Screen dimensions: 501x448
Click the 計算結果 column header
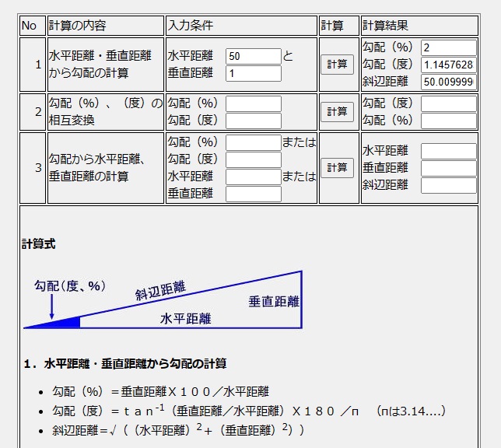tap(419, 26)
